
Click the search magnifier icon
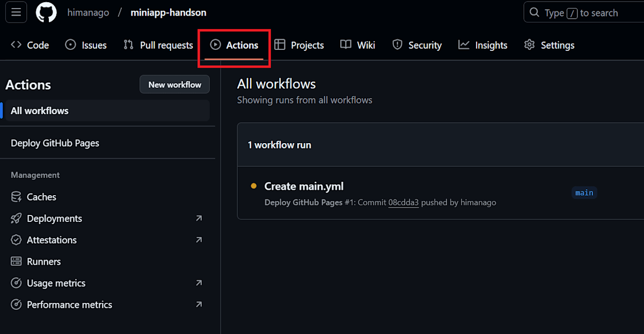point(534,12)
